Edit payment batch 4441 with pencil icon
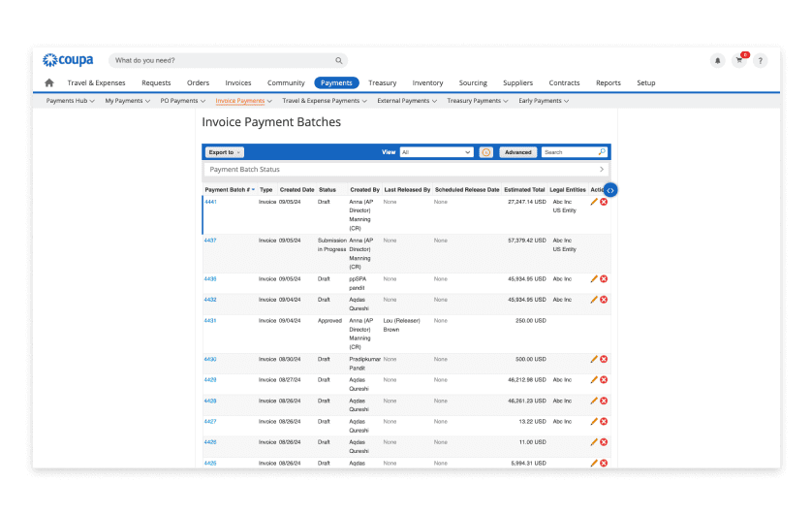Image resolution: width=812 pixels, height=515 pixels. click(594, 202)
